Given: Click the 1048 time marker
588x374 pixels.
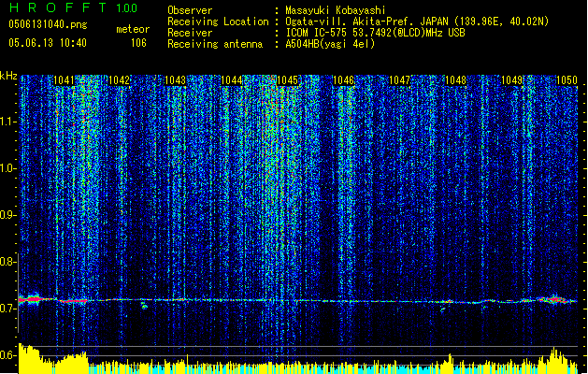Looking at the screenshot, I should 455,80.
